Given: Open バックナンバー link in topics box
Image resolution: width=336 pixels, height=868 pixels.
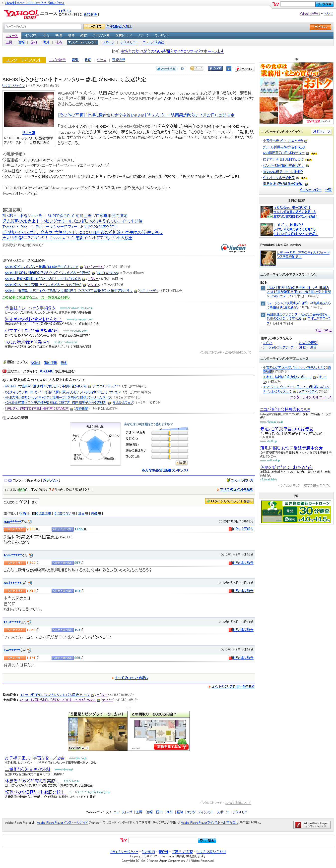Looking at the screenshot, I should pyautogui.click(x=310, y=190).
